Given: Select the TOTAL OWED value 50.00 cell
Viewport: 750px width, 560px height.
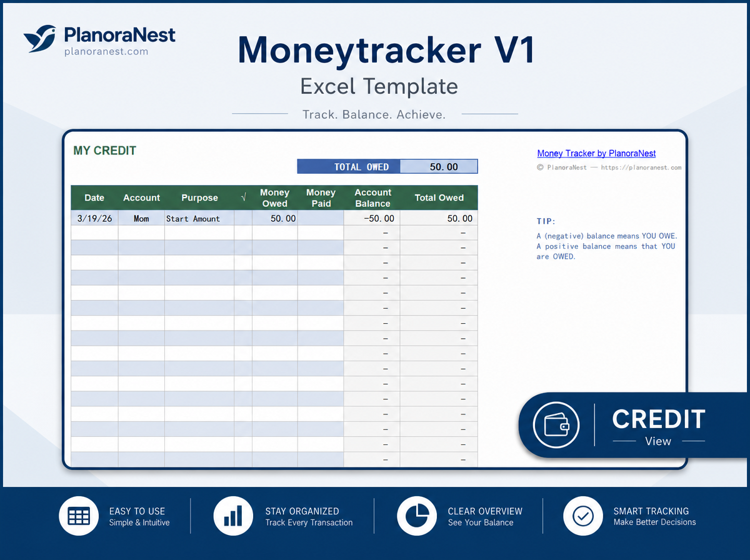Looking at the screenshot, I should coord(439,167).
